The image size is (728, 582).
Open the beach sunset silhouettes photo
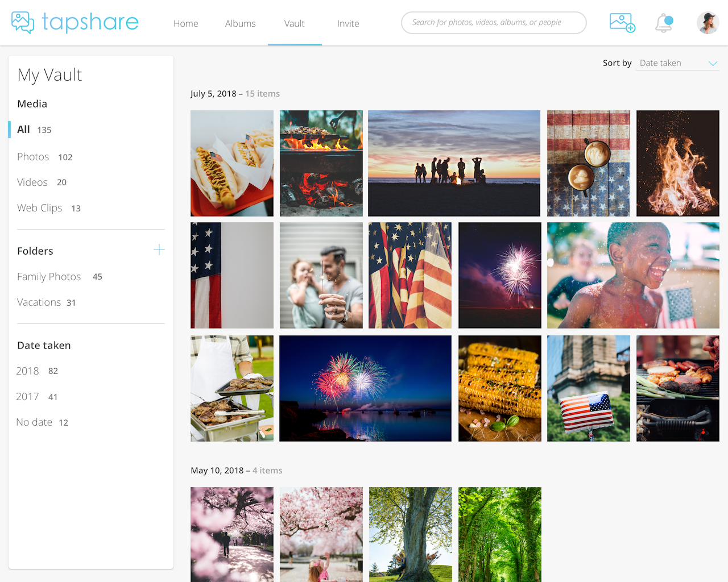pyautogui.click(x=454, y=163)
